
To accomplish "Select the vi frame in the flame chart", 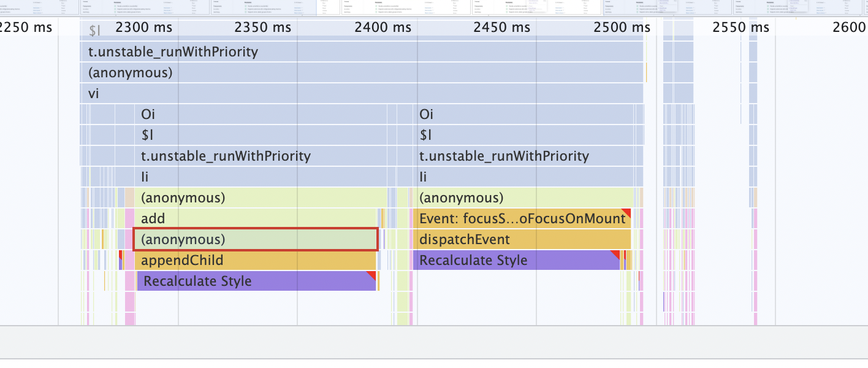I will tap(362, 94).
